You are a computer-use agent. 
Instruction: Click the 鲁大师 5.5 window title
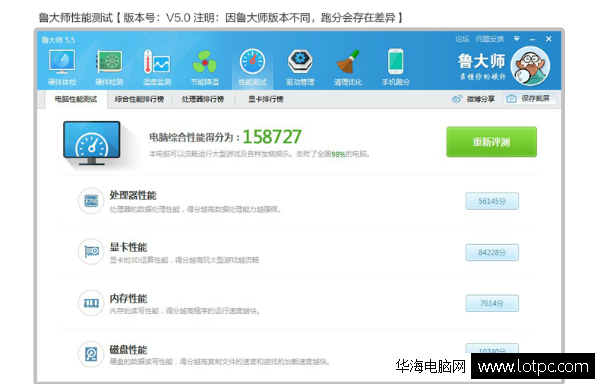tap(58, 40)
